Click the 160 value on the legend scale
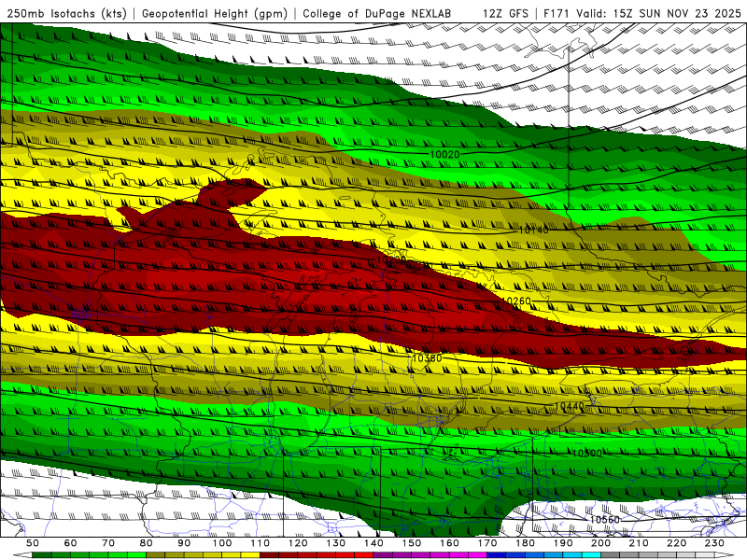The image size is (747, 560). click(x=449, y=543)
